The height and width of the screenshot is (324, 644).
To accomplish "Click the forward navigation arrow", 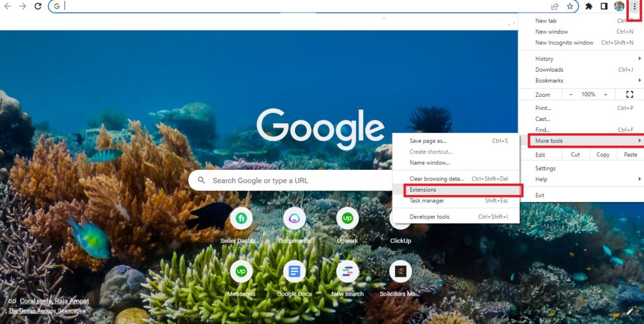I will [x=23, y=6].
